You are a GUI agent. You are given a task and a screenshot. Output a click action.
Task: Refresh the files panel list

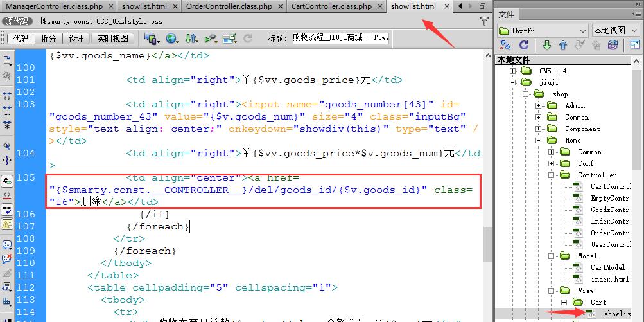coord(524,45)
